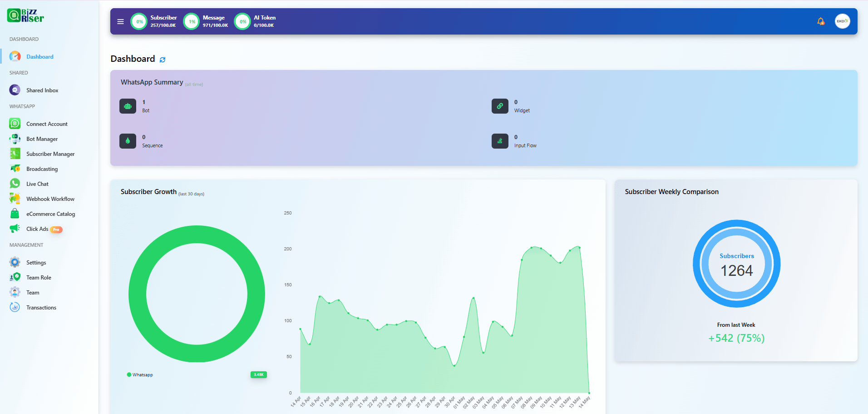Select the Bot Manager icon
This screenshot has width=868, height=414.
pyautogui.click(x=15, y=139)
